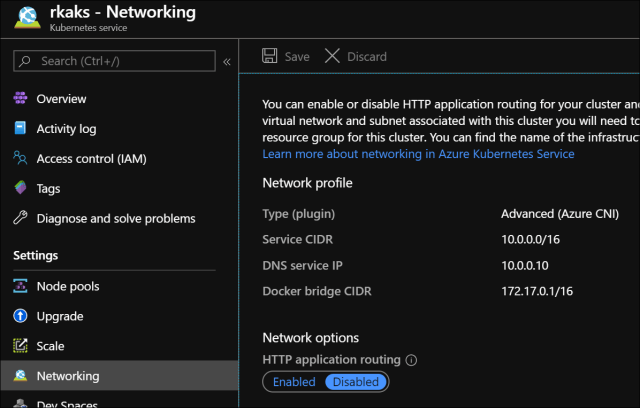The image size is (640, 408).
Task: Click the Tags icon in sidebar
Action: tap(20, 188)
